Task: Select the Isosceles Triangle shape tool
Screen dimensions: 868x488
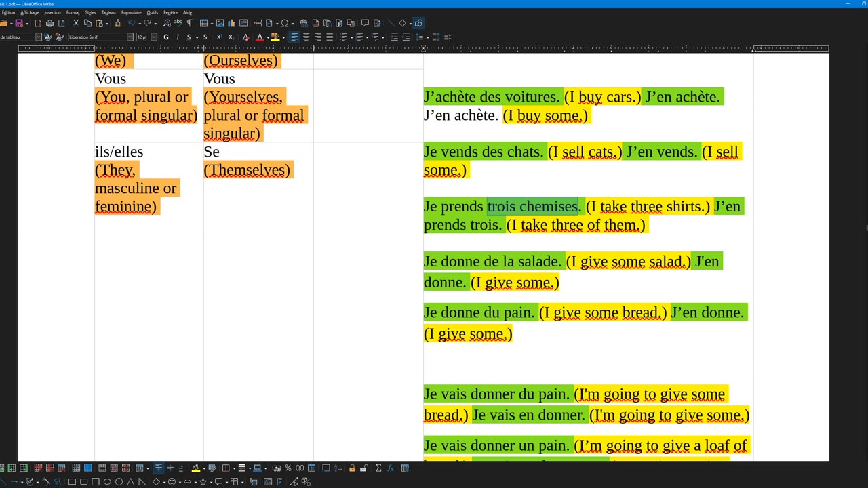Action: [x=130, y=482]
